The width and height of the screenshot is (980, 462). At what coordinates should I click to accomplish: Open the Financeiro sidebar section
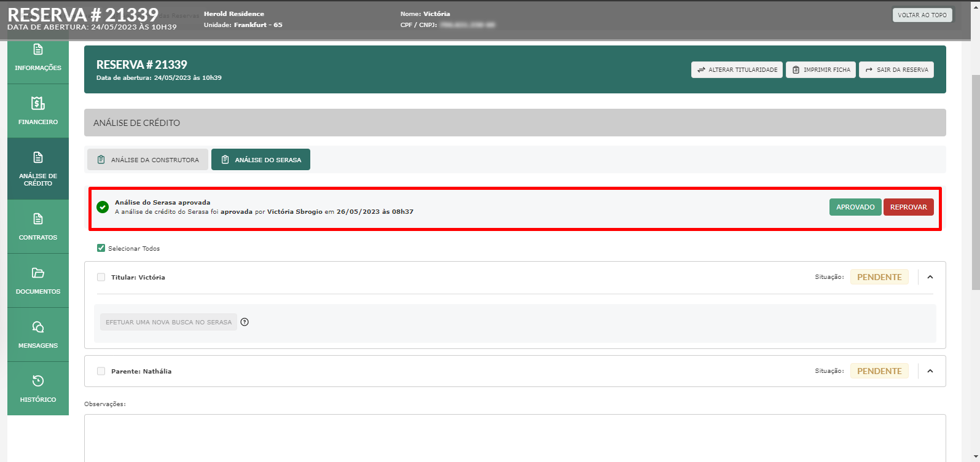(x=38, y=111)
